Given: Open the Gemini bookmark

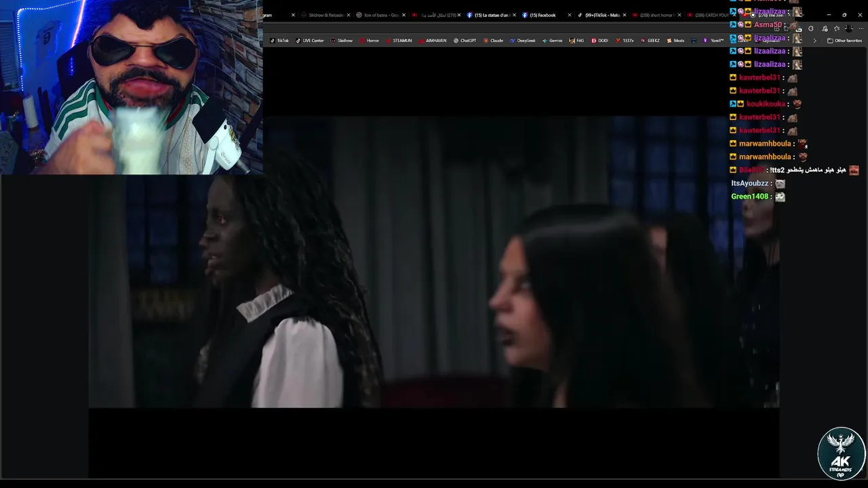Looking at the screenshot, I should click(552, 41).
